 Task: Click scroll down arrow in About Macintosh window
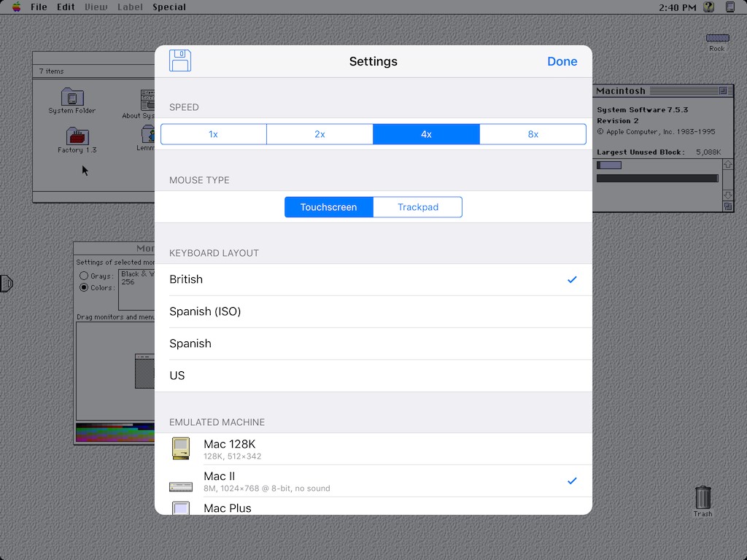[727, 195]
